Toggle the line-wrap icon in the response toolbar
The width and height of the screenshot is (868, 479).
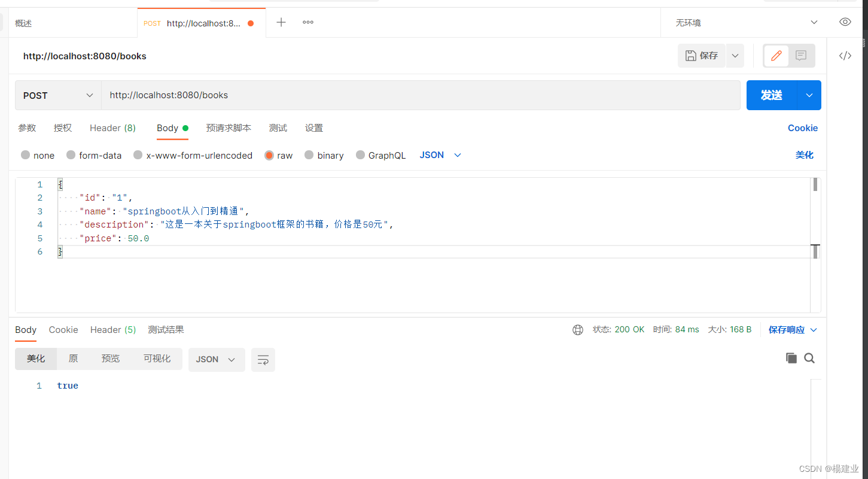point(263,359)
